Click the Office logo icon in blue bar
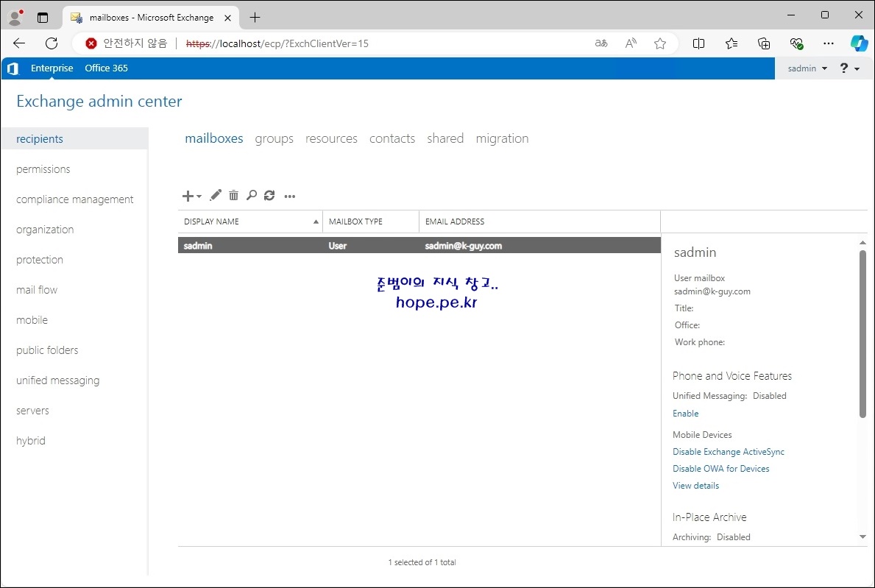 (x=13, y=68)
